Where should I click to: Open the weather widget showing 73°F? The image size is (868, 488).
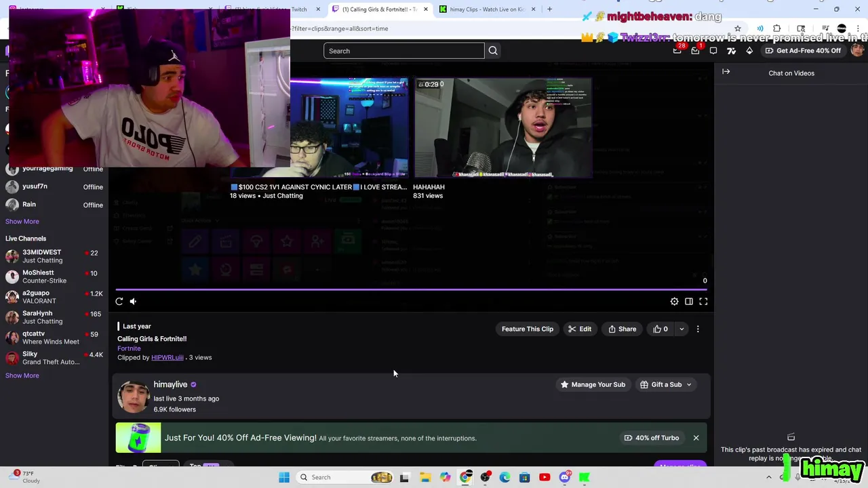click(x=26, y=477)
